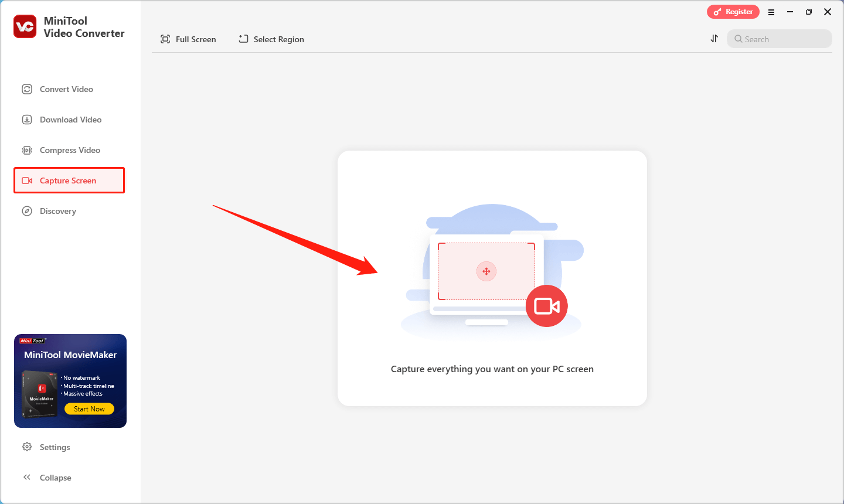Click Start Now on MovieMaker ad
Screen dimensions: 844x504
tap(90, 409)
